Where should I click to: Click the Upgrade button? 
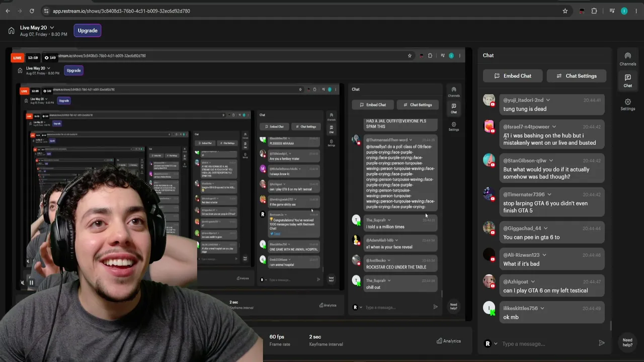click(88, 31)
